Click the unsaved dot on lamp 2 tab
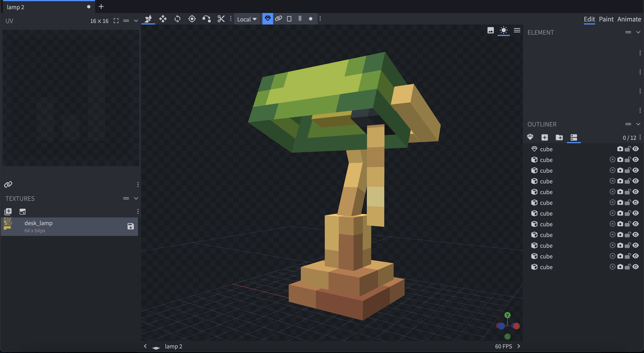The image size is (644, 353). (x=89, y=7)
